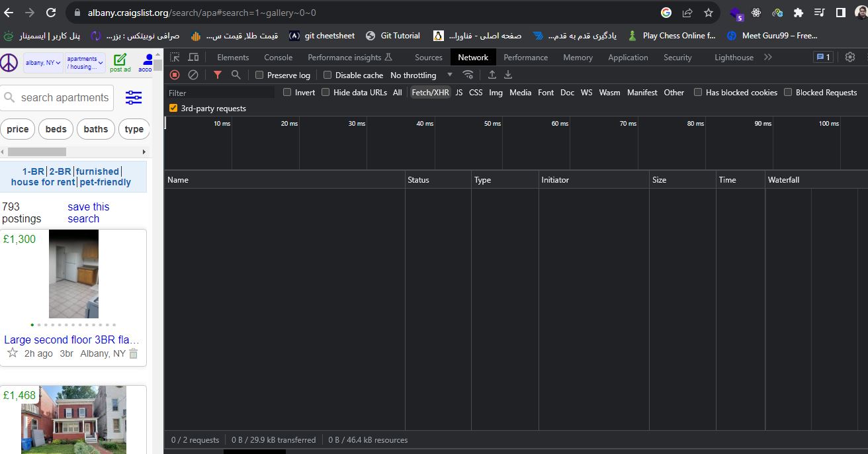The image size is (868, 454).
Task: Check Has blocked cookies checkbox
Action: pos(698,92)
